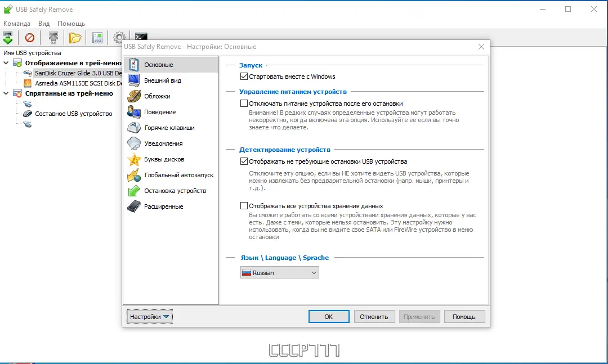
Task: Select the Глобальный автозапуск settings category
Action: point(171,175)
